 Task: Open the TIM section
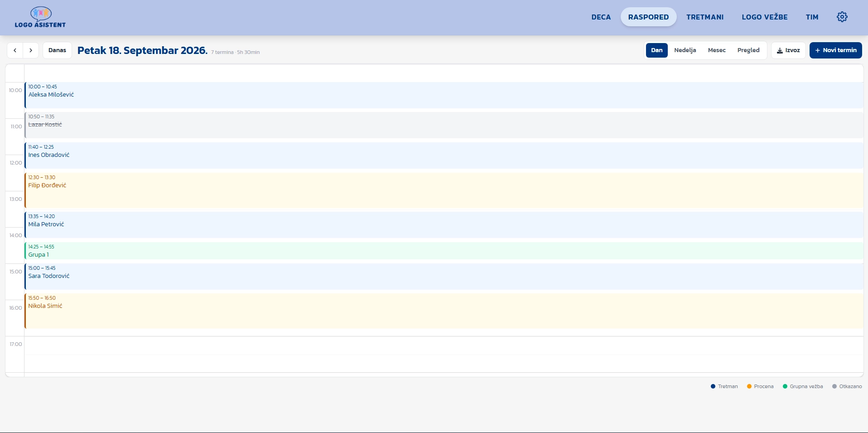[812, 17]
